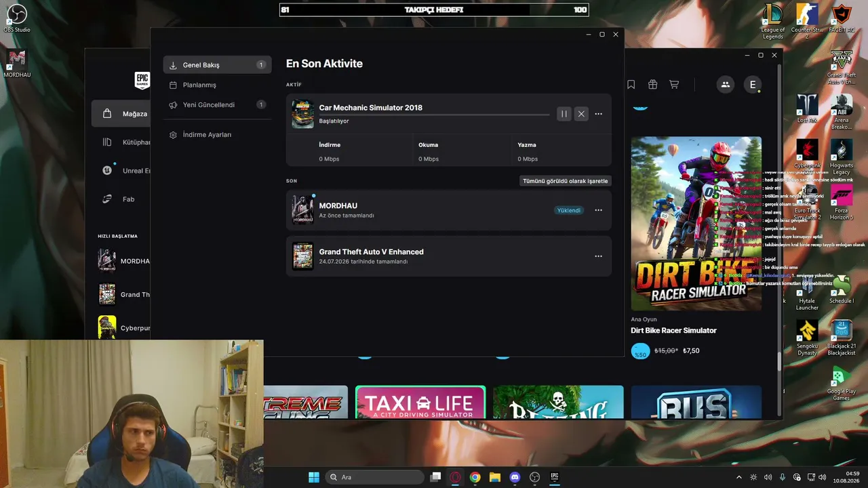Open the Blackjack 21 Blackjackist desktop shortcut
Image resolution: width=868 pixels, height=488 pixels.
click(x=842, y=338)
